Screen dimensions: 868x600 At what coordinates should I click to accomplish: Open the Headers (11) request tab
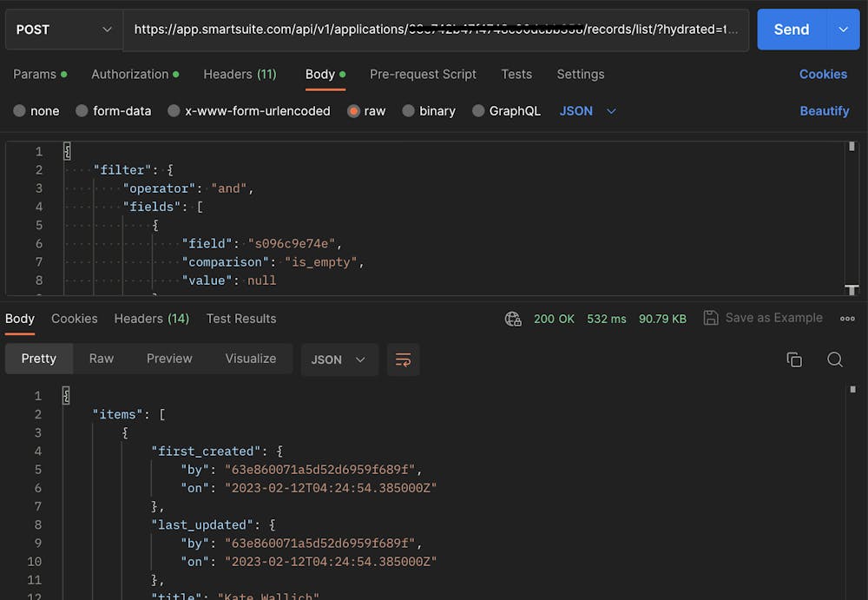pyautogui.click(x=240, y=74)
